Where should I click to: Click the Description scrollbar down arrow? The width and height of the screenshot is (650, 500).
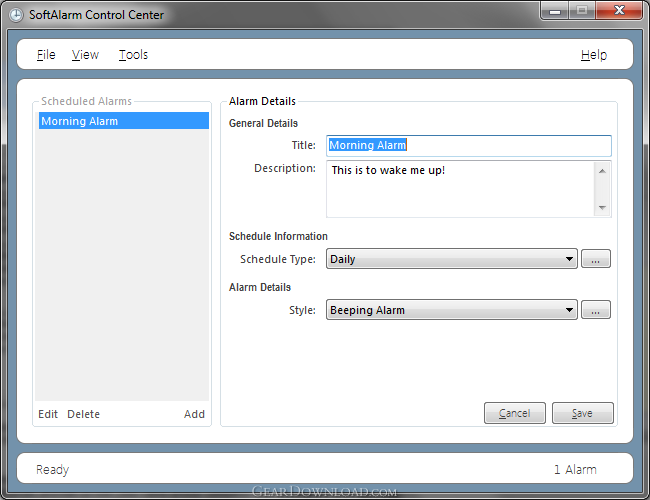(x=602, y=207)
